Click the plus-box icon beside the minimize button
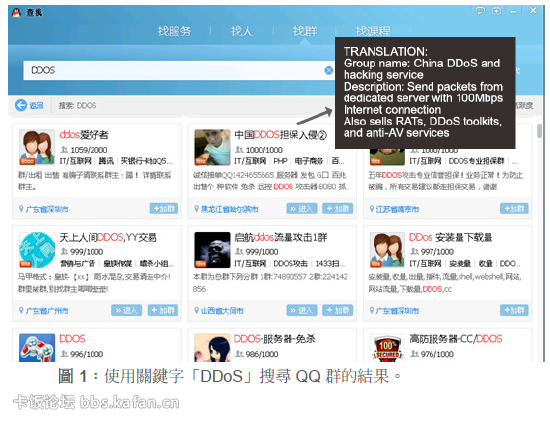 (496, 11)
